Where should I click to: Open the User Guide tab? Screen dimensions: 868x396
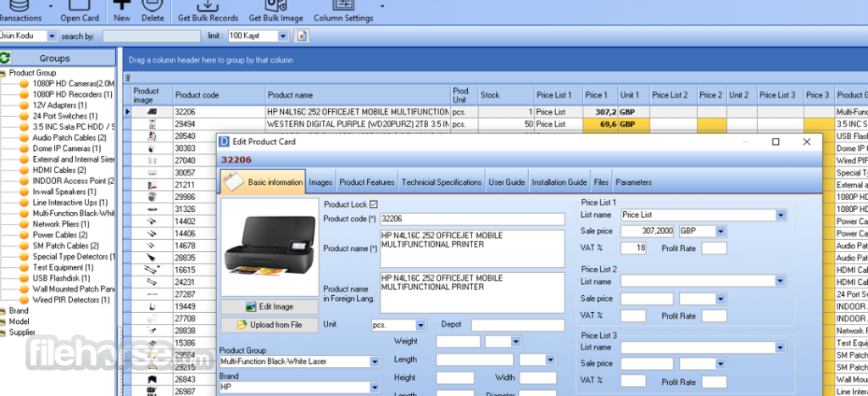(507, 181)
